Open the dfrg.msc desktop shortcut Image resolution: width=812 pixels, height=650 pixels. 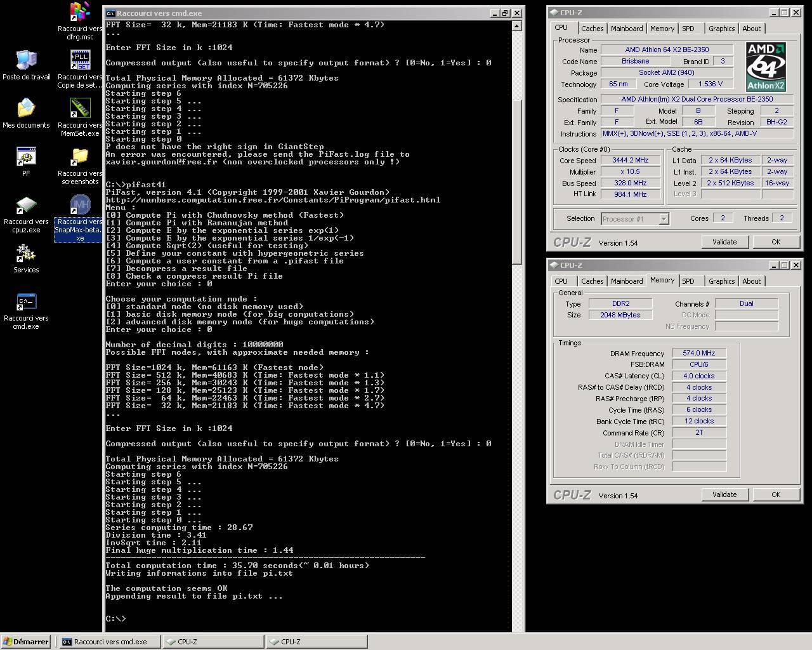tap(80, 21)
